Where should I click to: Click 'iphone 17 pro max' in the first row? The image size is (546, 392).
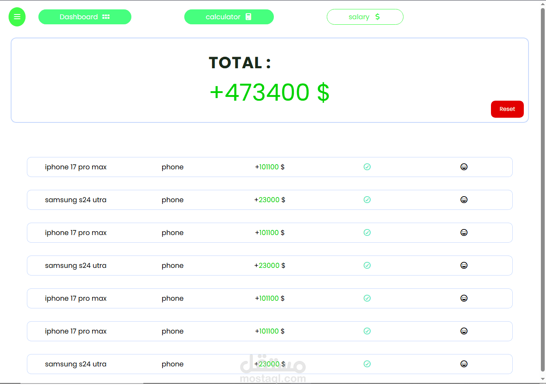[x=76, y=167]
